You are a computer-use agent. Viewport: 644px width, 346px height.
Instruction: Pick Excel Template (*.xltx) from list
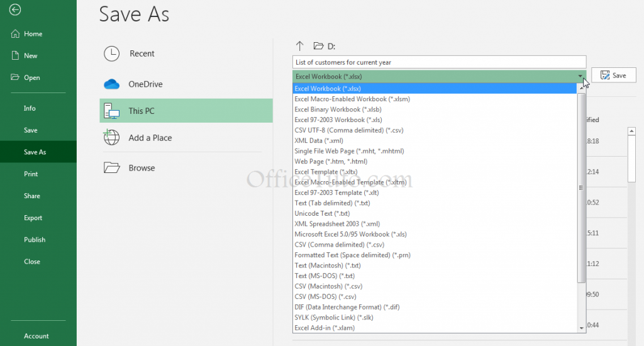pos(326,172)
